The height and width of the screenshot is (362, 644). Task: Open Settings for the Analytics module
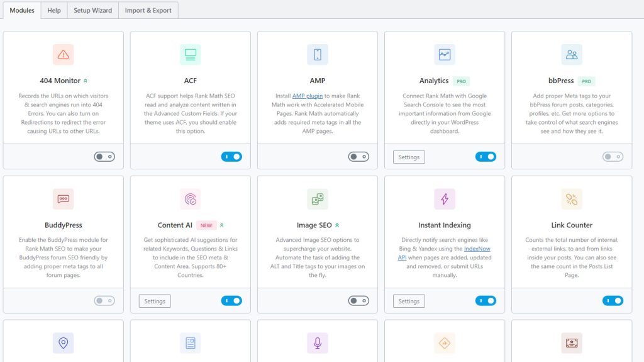pyautogui.click(x=409, y=157)
